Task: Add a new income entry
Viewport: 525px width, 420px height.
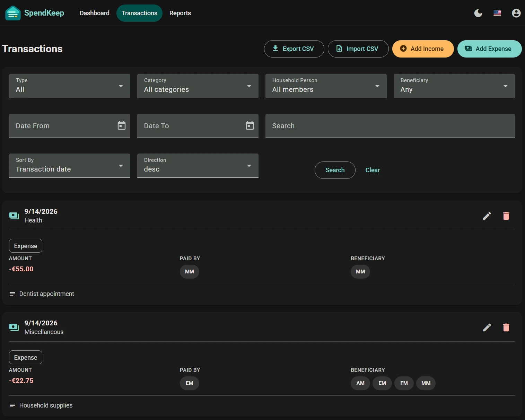Action: point(423,49)
